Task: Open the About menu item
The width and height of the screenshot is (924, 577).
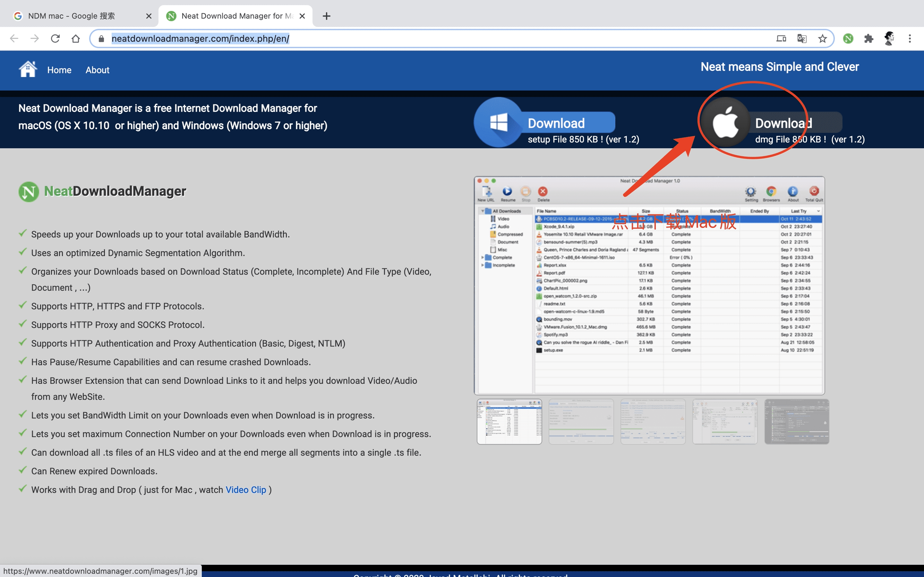Action: coord(97,70)
